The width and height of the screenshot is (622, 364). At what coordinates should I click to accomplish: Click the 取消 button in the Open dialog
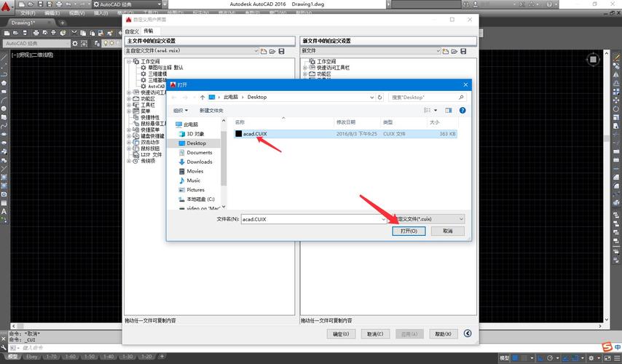click(x=447, y=231)
